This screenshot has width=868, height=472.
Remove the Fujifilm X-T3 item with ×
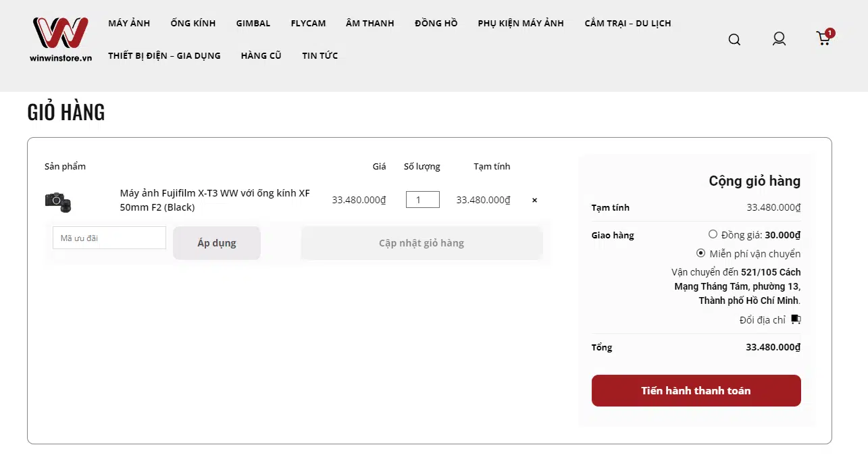534,200
